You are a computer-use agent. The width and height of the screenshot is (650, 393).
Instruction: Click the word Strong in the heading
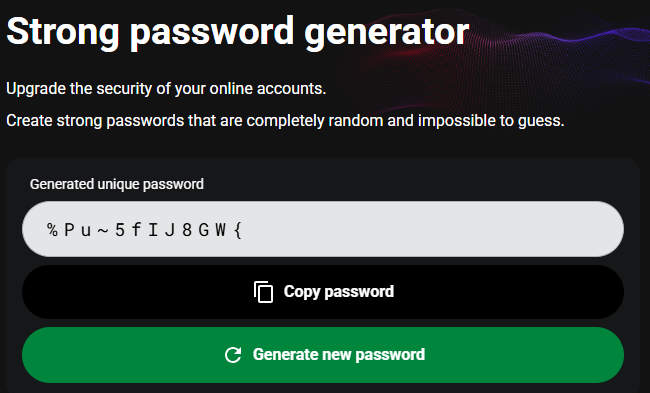pos(63,32)
